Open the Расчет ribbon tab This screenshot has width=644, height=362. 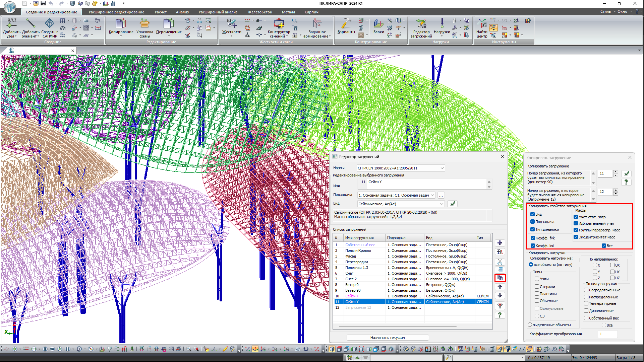[x=161, y=12]
